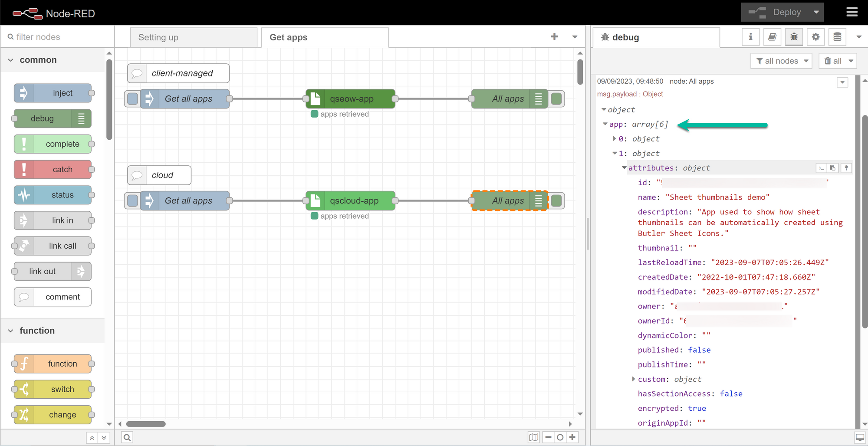Screen dimensions: 868x446
Task: Select the link call palette node
Action: pos(53,246)
